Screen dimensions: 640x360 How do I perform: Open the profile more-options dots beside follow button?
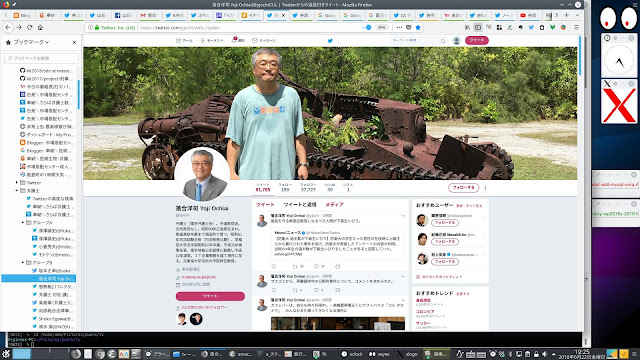point(485,188)
